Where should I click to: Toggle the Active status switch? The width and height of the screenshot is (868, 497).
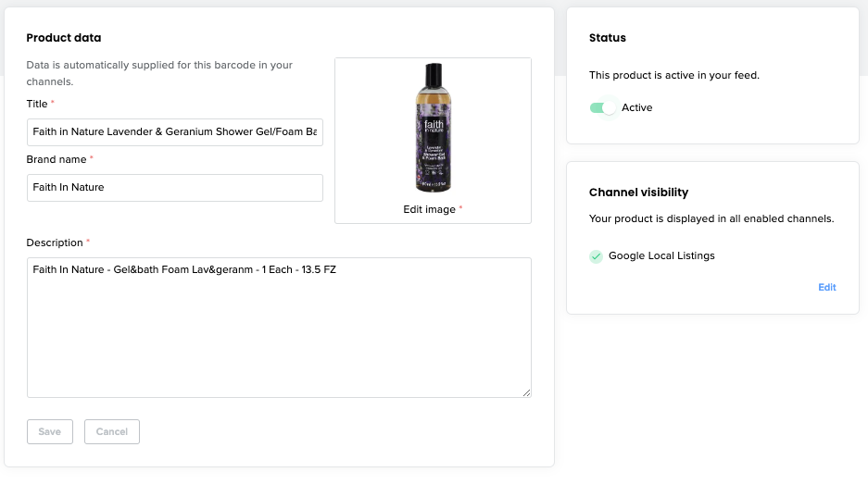pyautogui.click(x=603, y=108)
